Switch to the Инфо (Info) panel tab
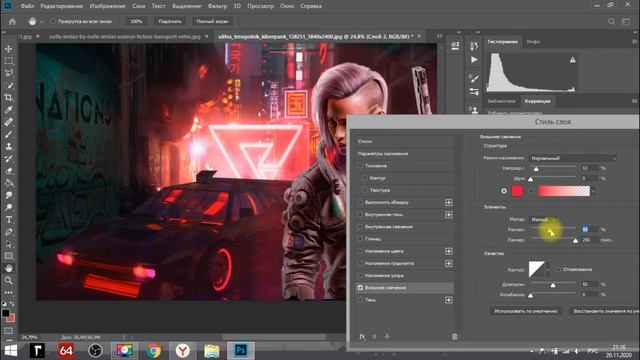Viewport: 640px width, 360px height. 533,42
